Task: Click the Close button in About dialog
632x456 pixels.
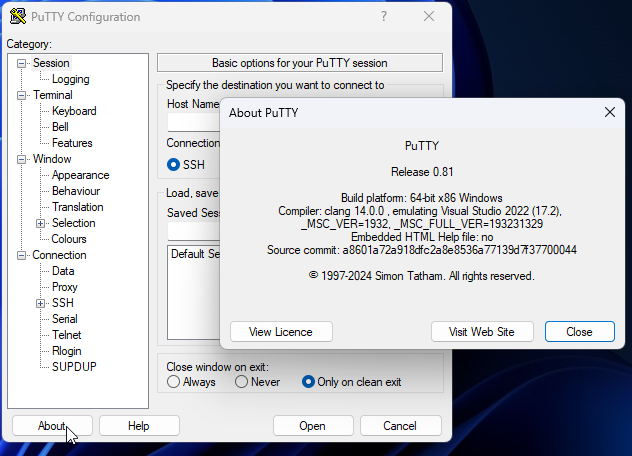Action: (x=578, y=332)
